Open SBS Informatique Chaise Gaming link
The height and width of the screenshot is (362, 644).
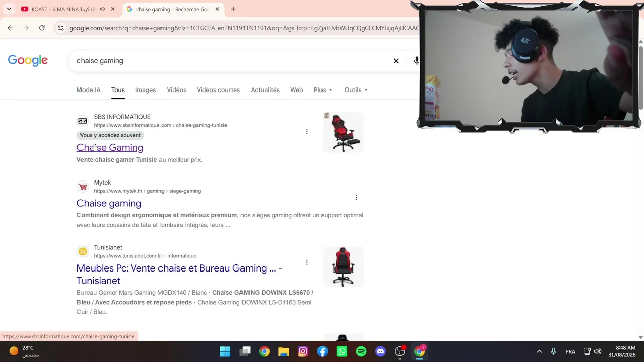pos(110,147)
